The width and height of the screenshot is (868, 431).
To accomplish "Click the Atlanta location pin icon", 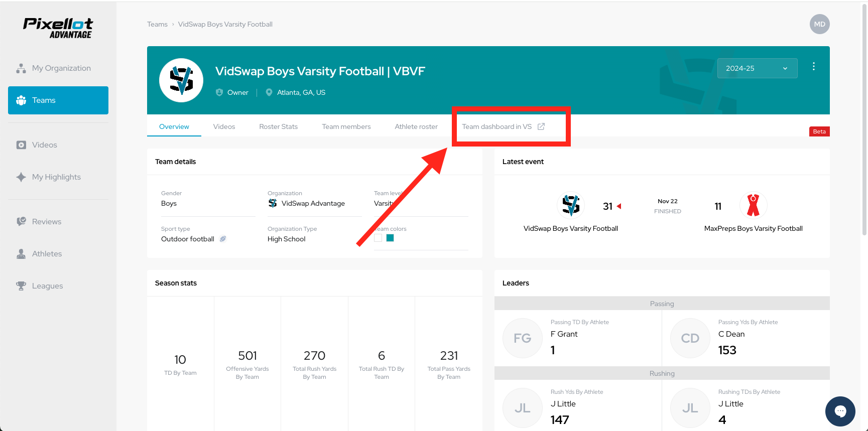I will [269, 92].
